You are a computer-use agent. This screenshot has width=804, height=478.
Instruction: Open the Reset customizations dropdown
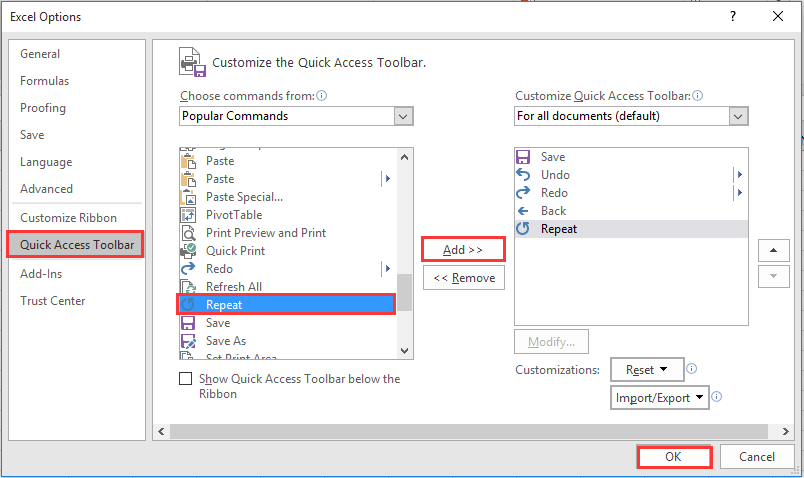click(x=646, y=370)
